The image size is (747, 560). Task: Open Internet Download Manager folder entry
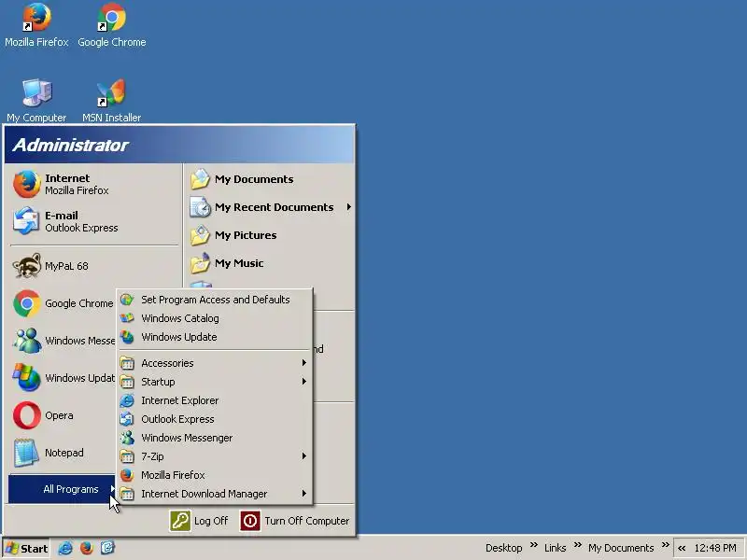(215, 494)
